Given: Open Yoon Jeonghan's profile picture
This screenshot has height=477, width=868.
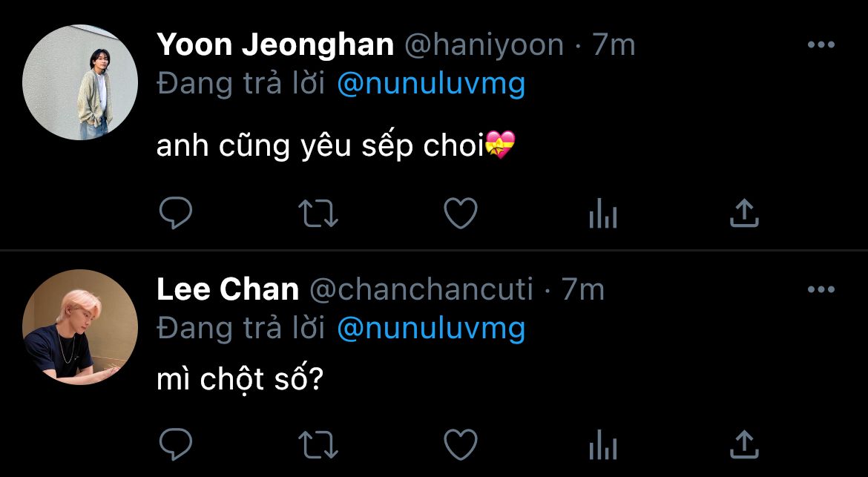Looking at the screenshot, I should tap(80, 82).
